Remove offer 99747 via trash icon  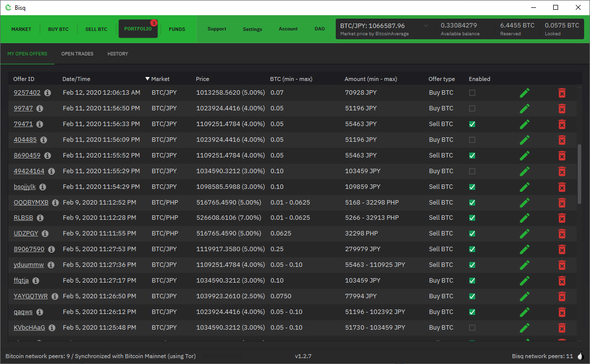coord(562,108)
